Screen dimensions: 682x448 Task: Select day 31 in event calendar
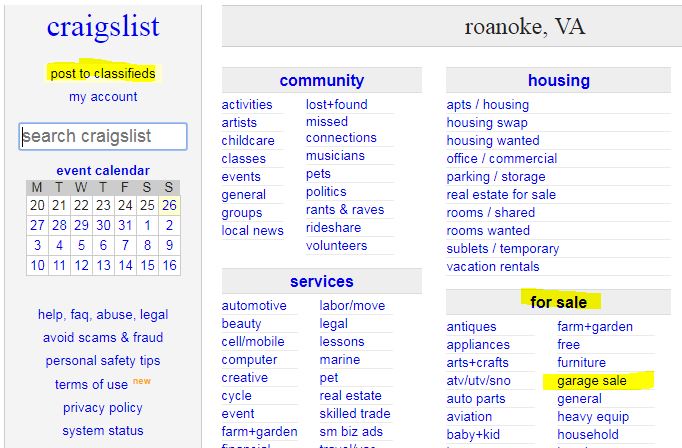(x=125, y=225)
